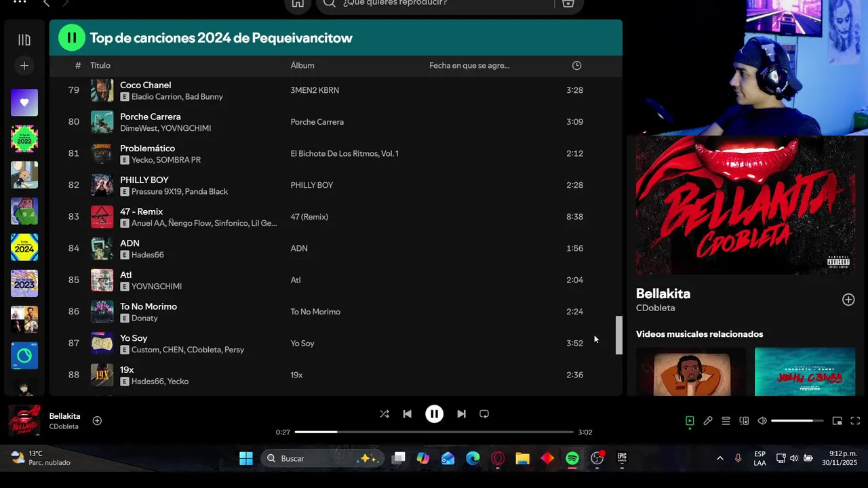This screenshot has height=488, width=868.
Task: Sort tracks by Título column
Action: tap(100, 66)
